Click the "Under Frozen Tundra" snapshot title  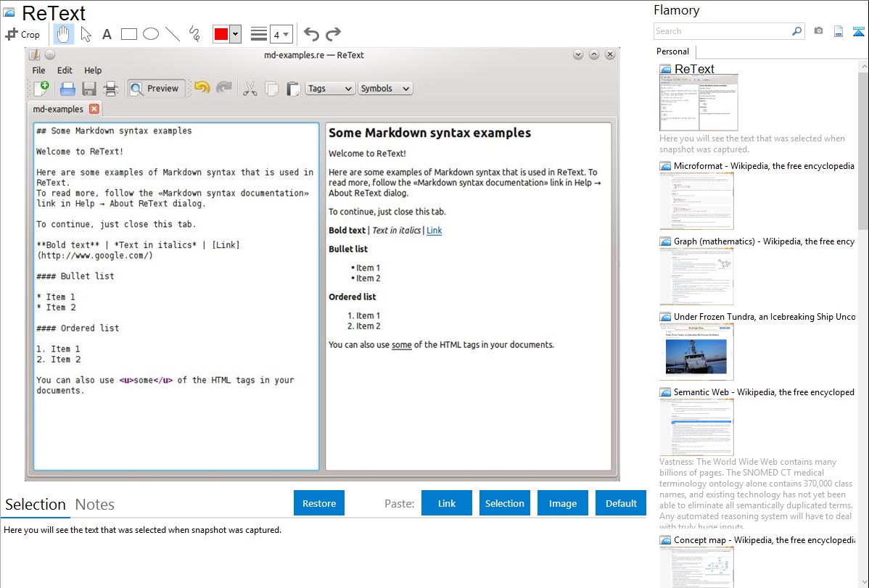click(x=765, y=316)
